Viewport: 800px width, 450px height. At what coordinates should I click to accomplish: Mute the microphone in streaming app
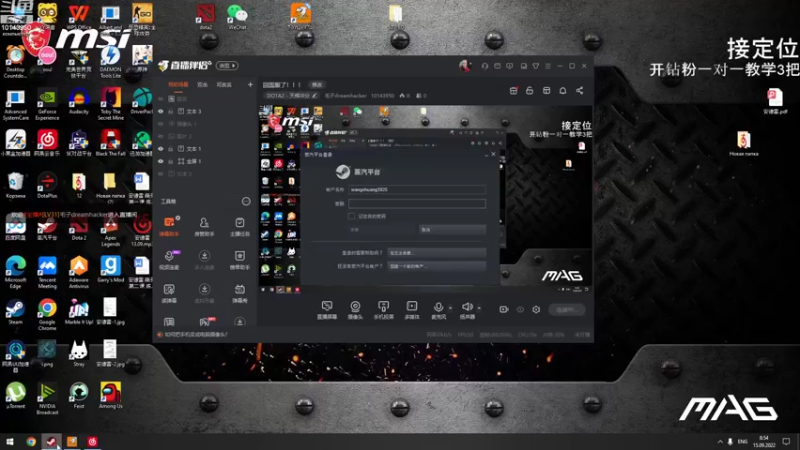tap(438, 307)
